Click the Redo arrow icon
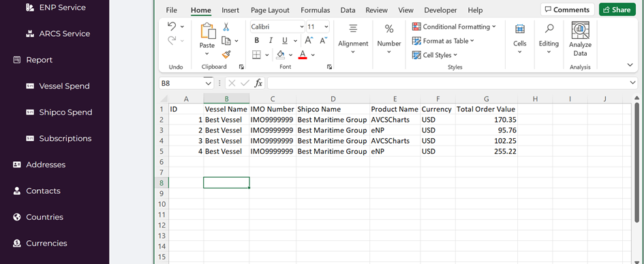Image resolution: width=644 pixels, height=264 pixels. tap(172, 40)
